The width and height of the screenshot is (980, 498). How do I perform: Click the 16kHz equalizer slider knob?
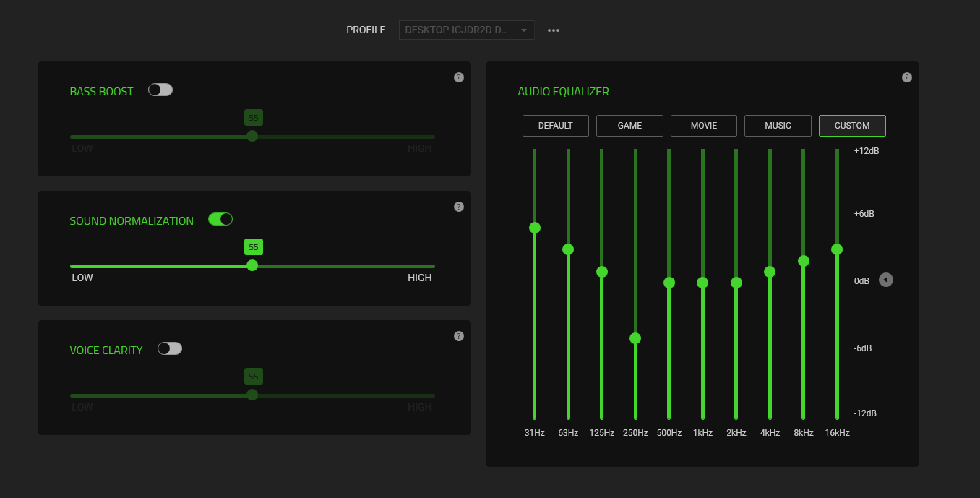837,249
